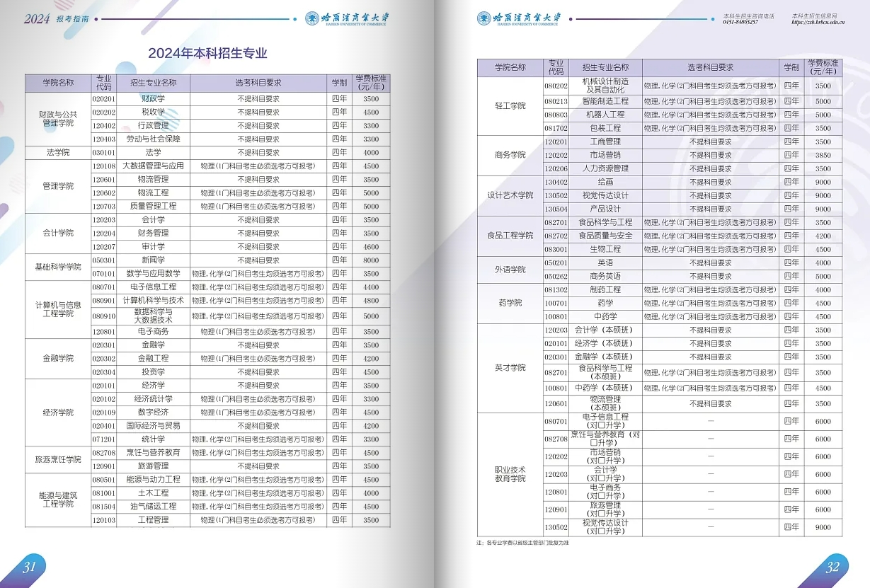Select the 8000 tuition value
This screenshot has width=870, height=588.
pyautogui.click(x=371, y=260)
